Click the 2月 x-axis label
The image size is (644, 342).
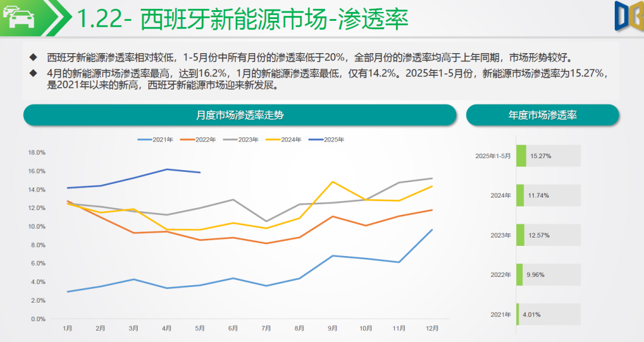tap(101, 328)
